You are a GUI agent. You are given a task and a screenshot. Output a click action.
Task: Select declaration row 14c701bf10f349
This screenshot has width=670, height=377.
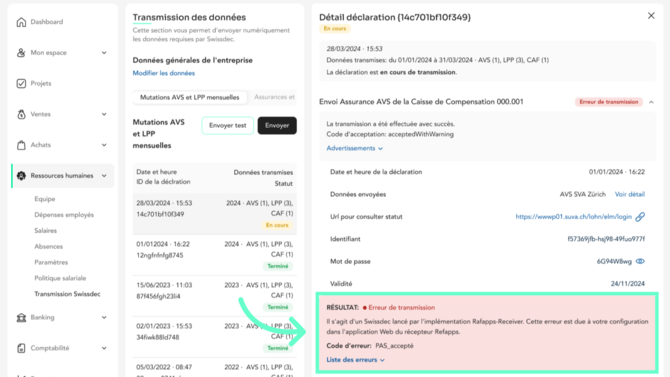coord(215,214)
